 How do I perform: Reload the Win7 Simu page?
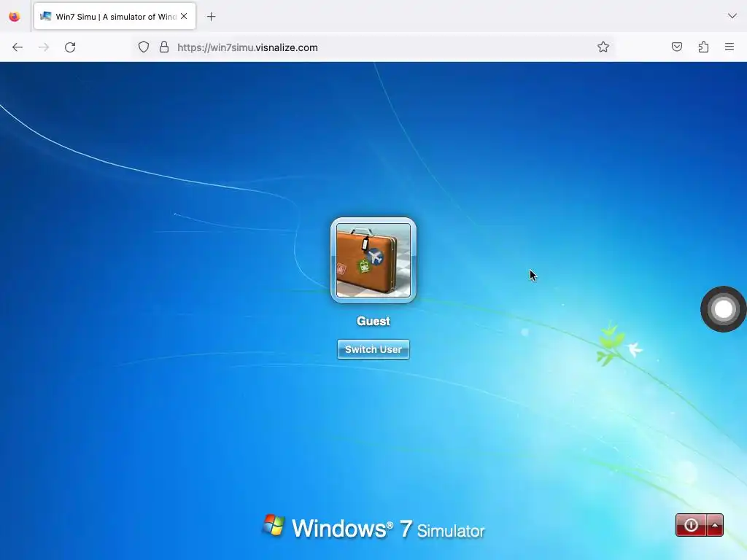70,47
